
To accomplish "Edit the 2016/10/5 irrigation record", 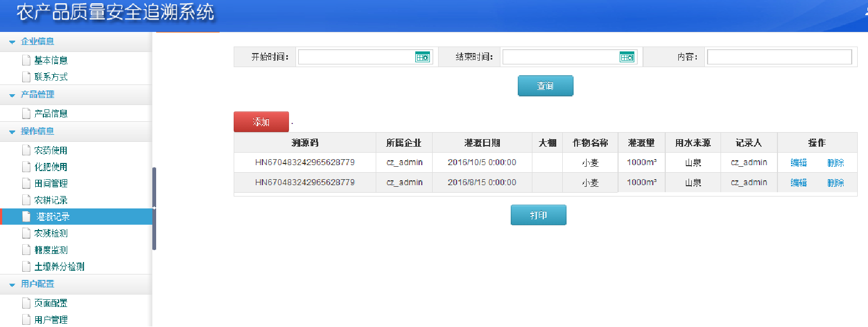I will pos(798,162).
